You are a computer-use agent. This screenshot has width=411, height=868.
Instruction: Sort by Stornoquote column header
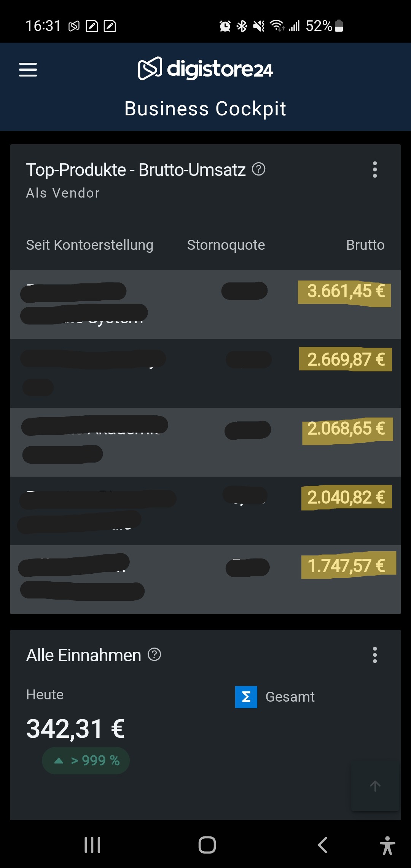click(226, 245)
